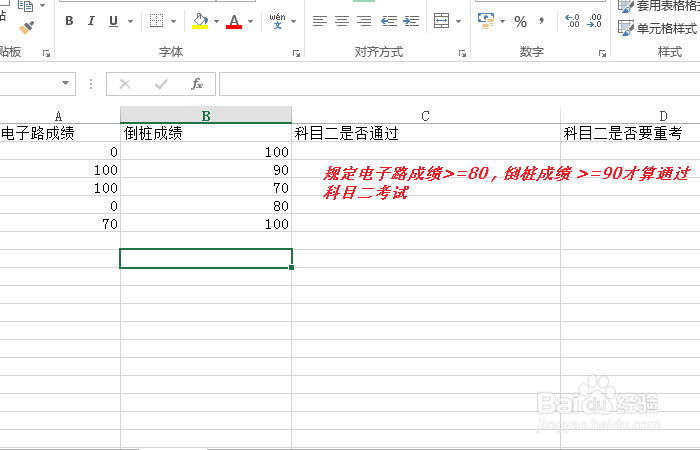Select the cell containing 80

tap(206, 205)
